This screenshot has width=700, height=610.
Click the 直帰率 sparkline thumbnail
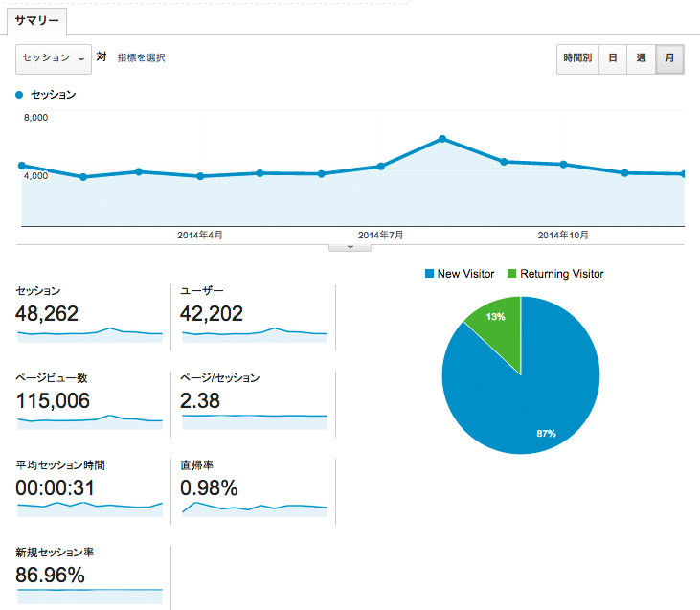[255, 509]
